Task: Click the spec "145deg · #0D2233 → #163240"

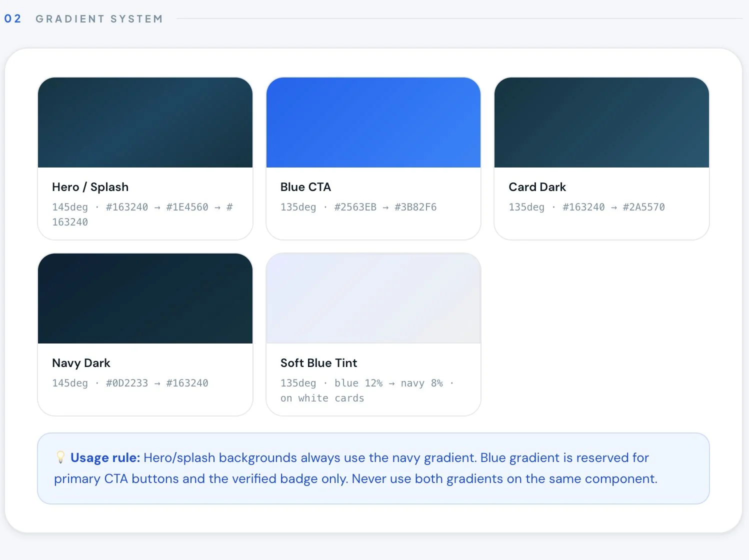Action: 130,383
